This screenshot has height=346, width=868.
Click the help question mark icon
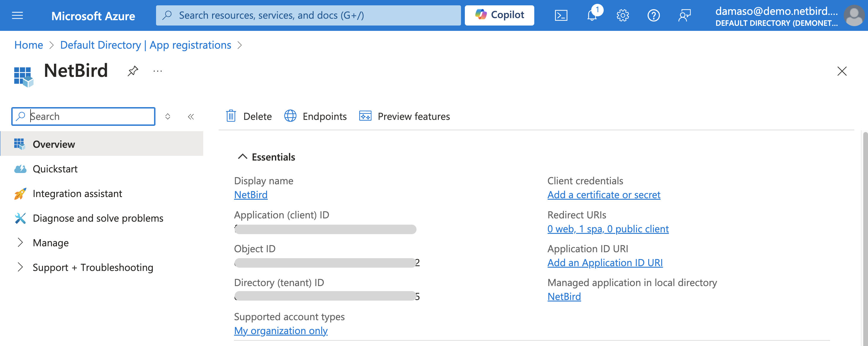[x=652, y=15]
